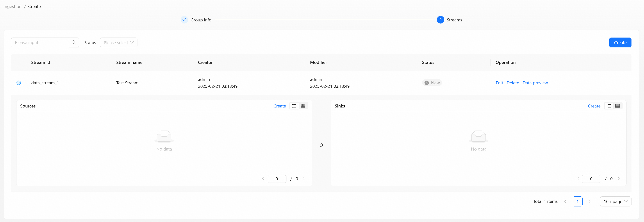
Task: Open Data preview for Test Stream
Action: pos(535,83)
